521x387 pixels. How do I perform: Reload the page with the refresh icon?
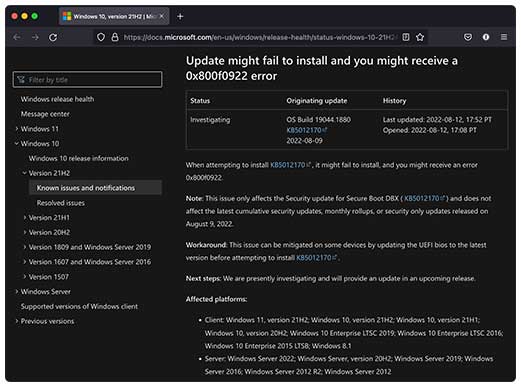coord(53,37)
